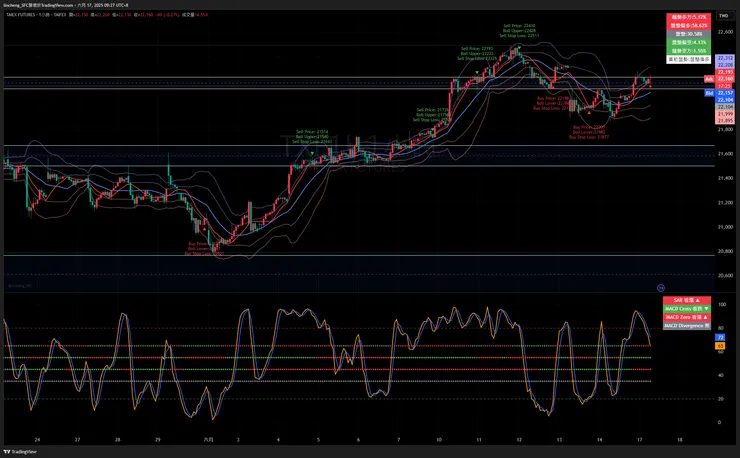Click the 17:25 bar countdown label
The height and width of the screenshot is (458, 740).
coord(725,86)
